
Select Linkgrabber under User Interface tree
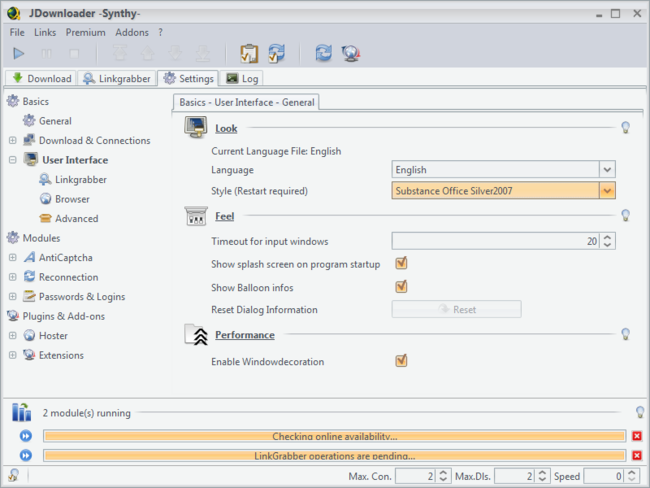[x=81, y=180]
